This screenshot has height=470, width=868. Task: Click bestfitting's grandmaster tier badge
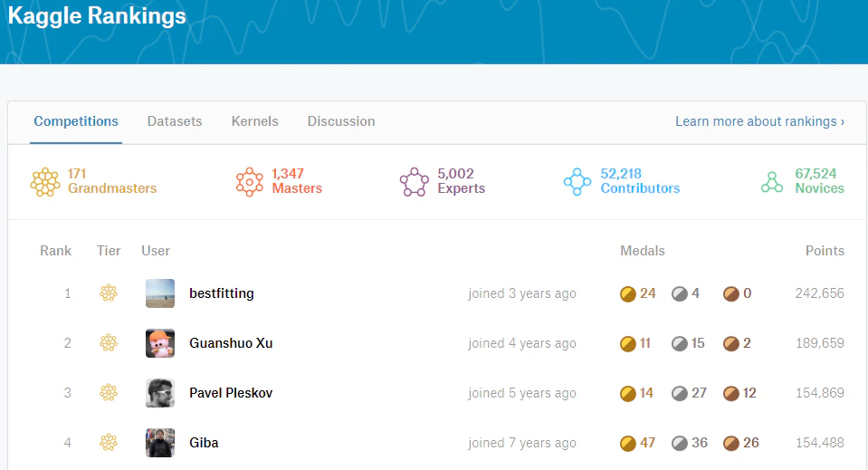click(x=109, y=293)
